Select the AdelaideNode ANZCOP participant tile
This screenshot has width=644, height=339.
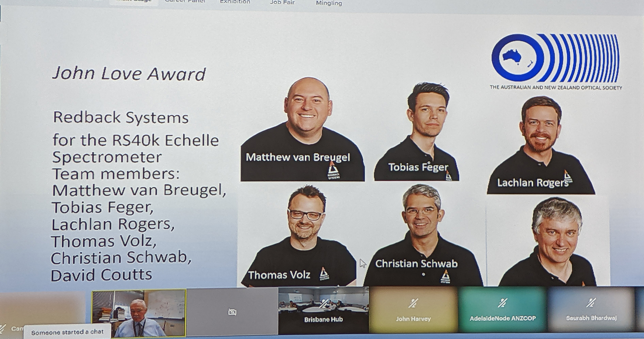(503, 310)
